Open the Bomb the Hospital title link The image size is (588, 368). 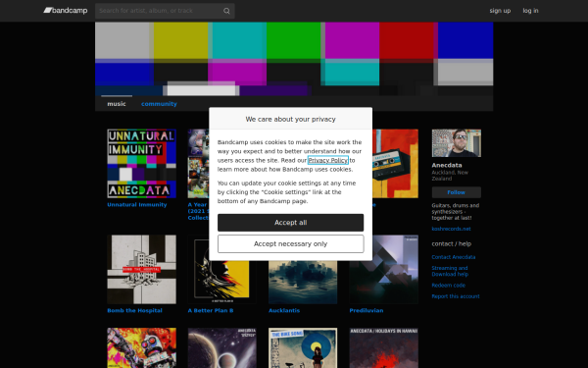click(x=134, y=310)
